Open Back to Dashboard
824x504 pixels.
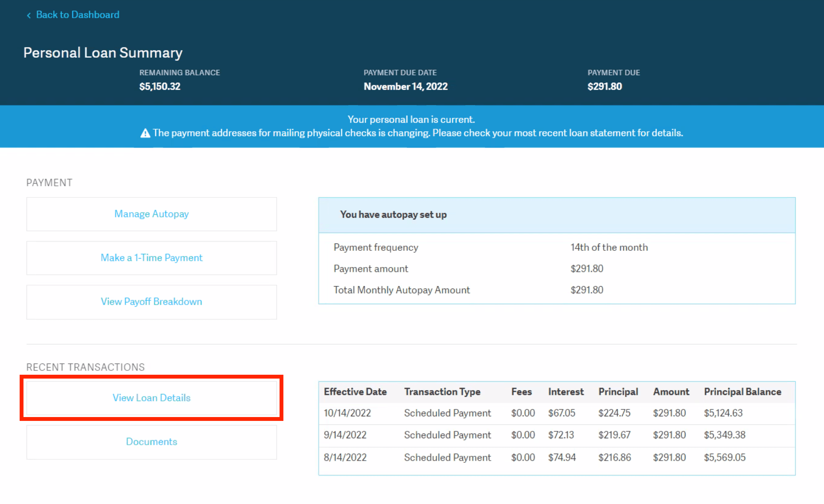(x=77, y=15)
